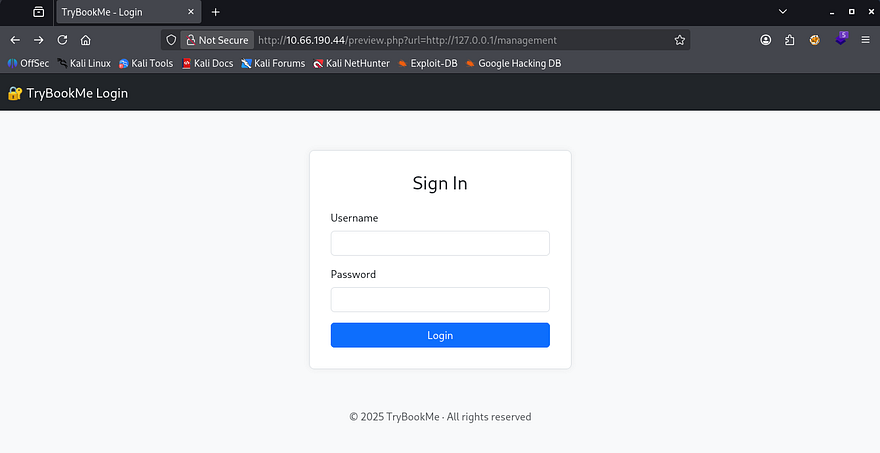Close the TryBookMe - Login tab
The height and width of the screenshot is (453, 880).
click(x=192, y=12)
